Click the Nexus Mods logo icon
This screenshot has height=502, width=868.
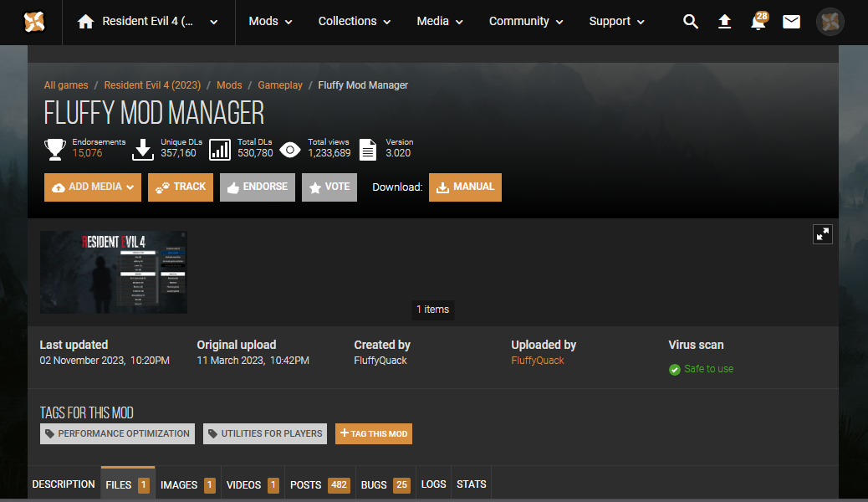click(x=34, y=22)
